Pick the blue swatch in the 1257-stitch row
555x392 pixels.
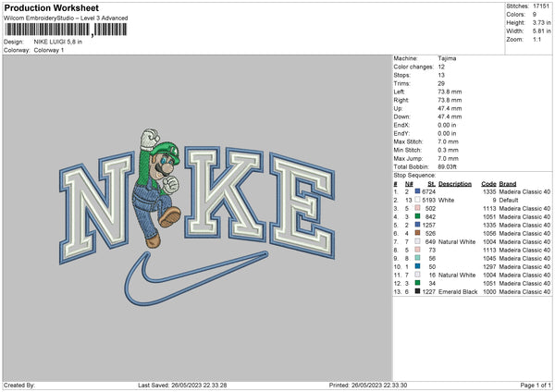pyautogui.click(x=417, y=225)
